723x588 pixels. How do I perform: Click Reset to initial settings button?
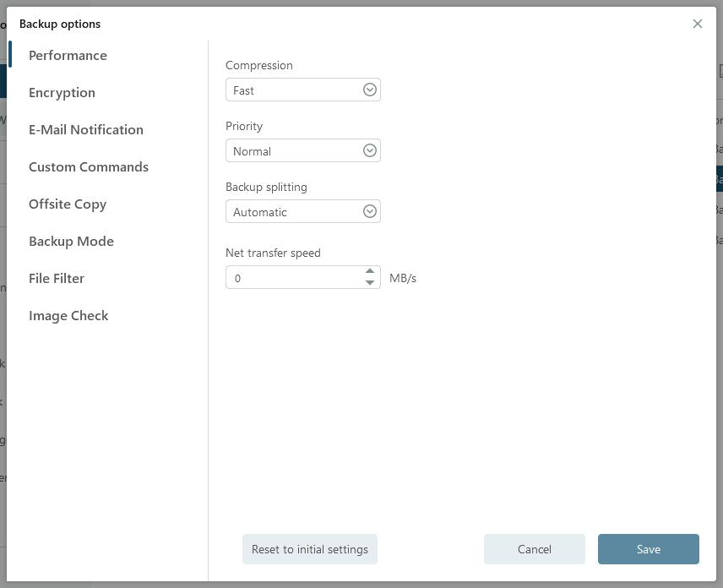[310, 549]
